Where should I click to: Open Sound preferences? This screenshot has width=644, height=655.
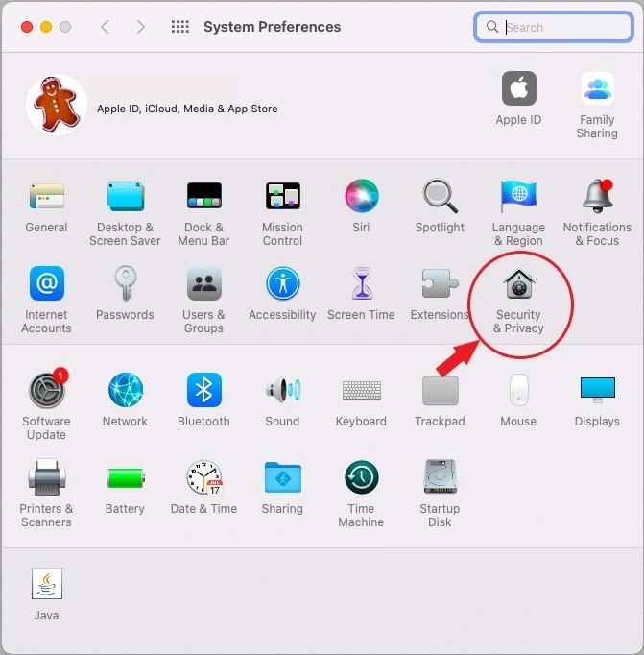pyautogui.click(x=282, y=390)
